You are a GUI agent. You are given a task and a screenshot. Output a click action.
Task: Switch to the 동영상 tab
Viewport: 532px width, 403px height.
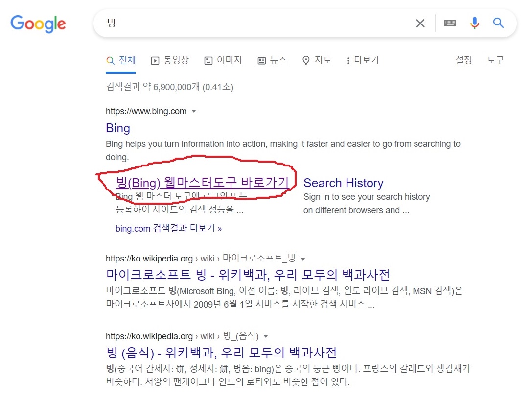point(170,60)
